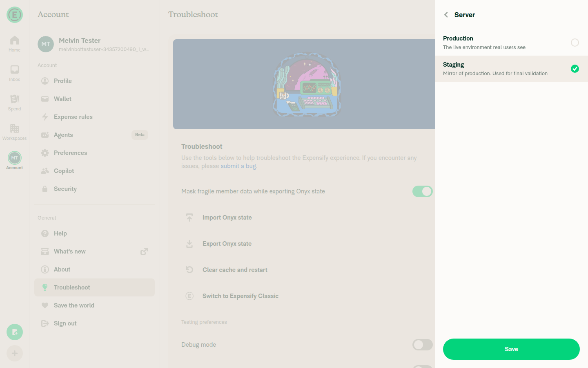Click the green create expense floating button
This screenshot has width=588, height=368.
click(x=15, y=332)
